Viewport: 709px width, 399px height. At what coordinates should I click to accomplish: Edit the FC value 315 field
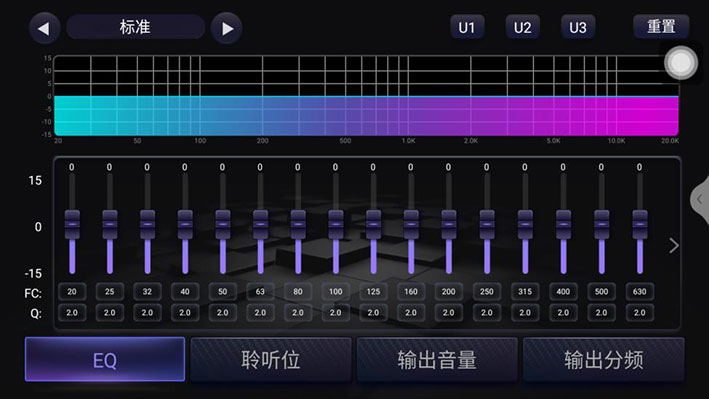(525, 292)
